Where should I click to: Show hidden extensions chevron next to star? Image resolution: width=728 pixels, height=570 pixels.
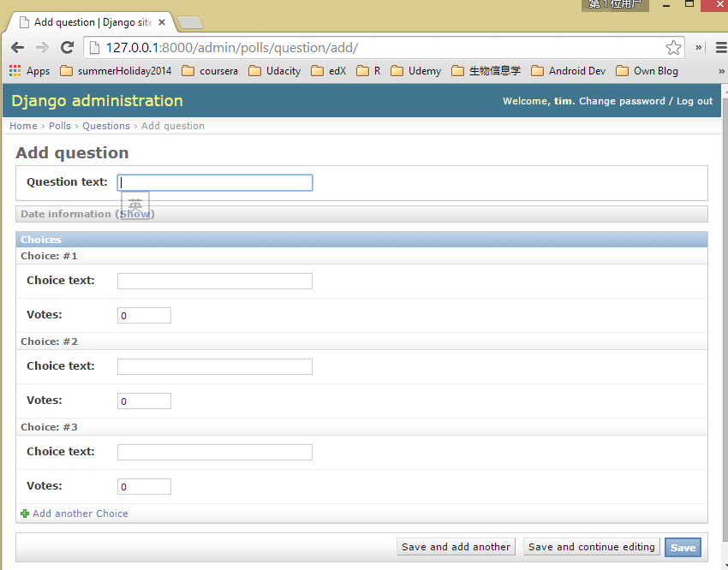pyautogui.click(x=698, y=47)
